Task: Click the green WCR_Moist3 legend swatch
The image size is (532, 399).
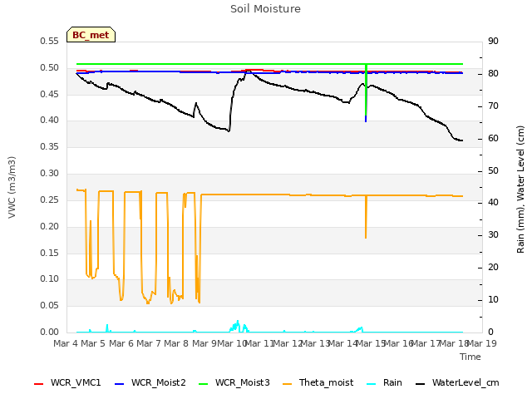Action: point(203,384)
